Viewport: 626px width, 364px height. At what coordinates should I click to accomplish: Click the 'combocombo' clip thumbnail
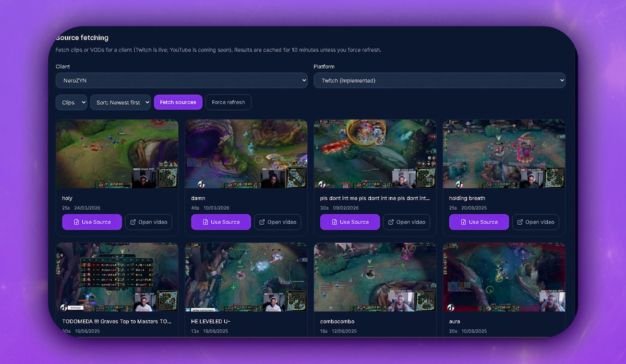(375, 277)
